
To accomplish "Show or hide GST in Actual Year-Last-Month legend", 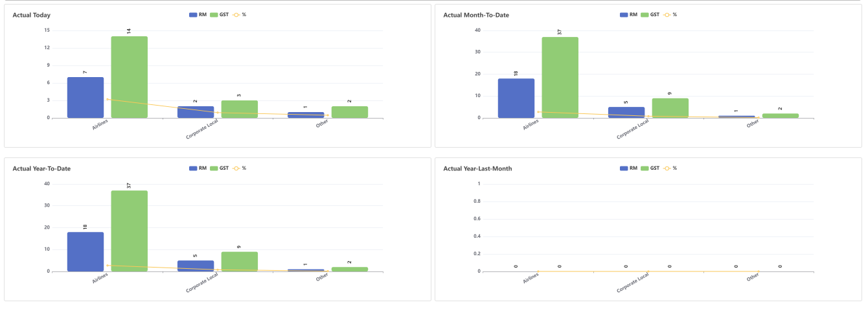I will (x=645, y=168).
